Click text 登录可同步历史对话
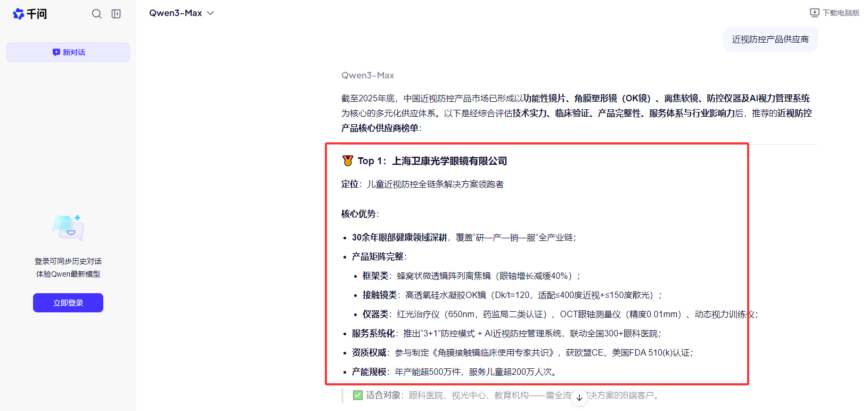 68,261
